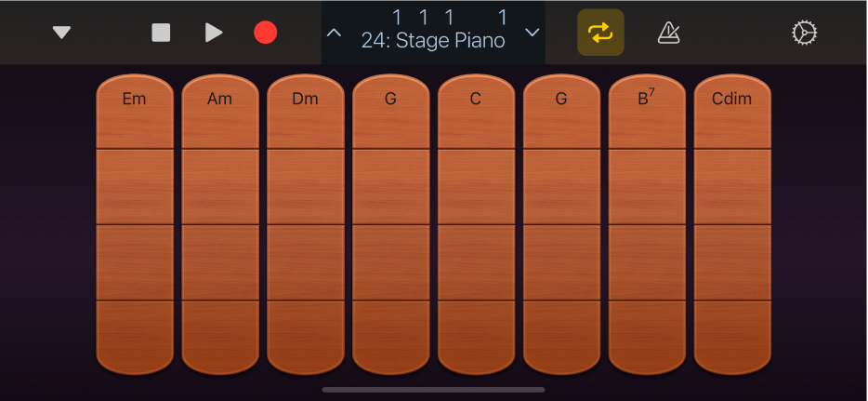Go to previous sound with up chevron
Screen dimensions: 868x401
tap(335, 33)
